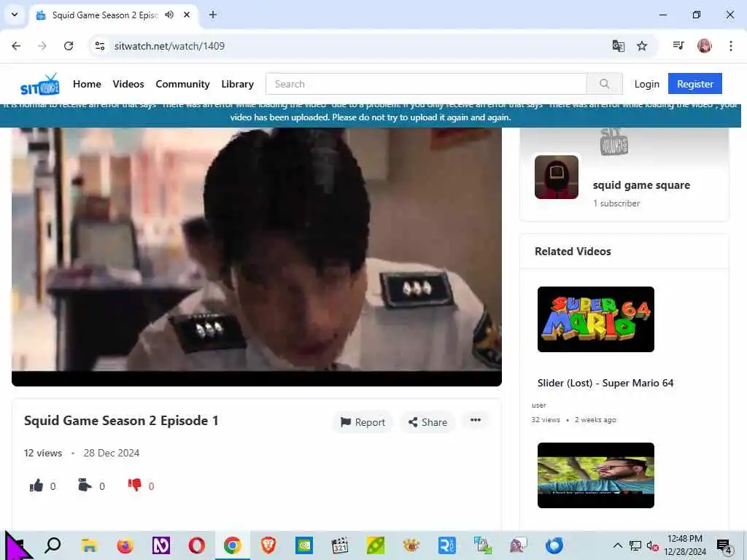Open the site information icon in address bar
This screenshot has height=560, width=747.
[x=99, y=46]
